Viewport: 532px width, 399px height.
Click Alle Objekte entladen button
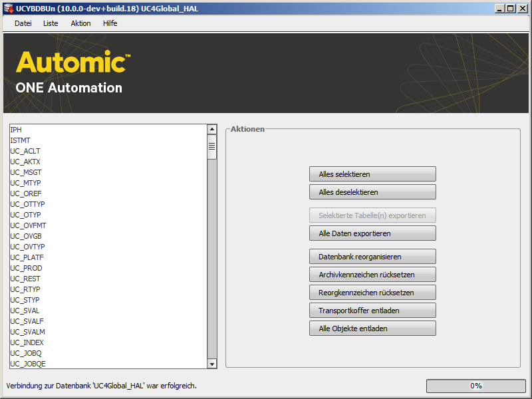click(x=372, y=329)
